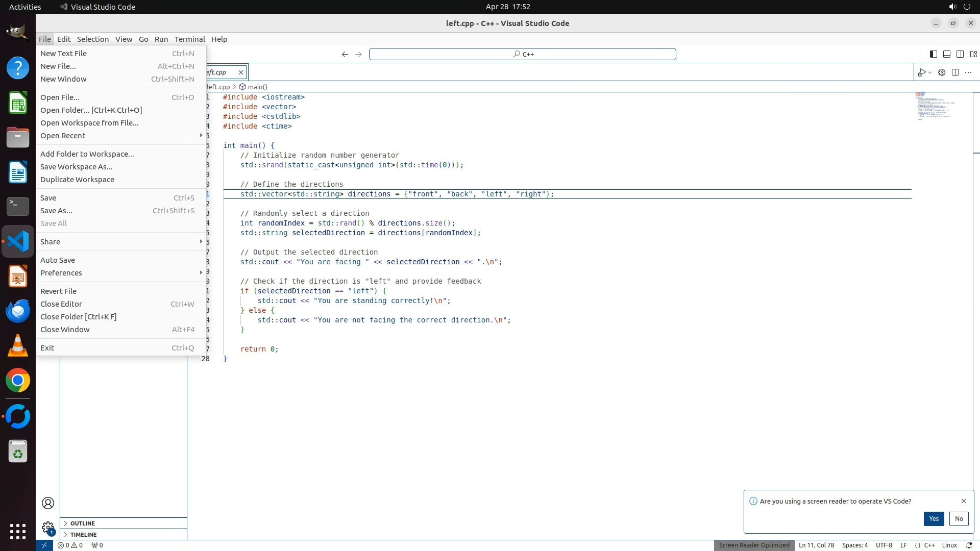Click the editor toolbar gear icon
Screen dimensions: 980x551
[942, 72]
